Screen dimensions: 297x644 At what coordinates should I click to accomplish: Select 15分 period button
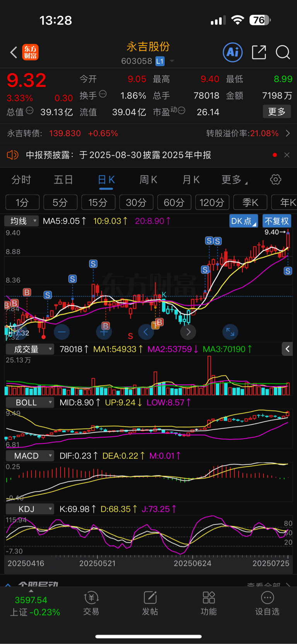pos(98,202)
